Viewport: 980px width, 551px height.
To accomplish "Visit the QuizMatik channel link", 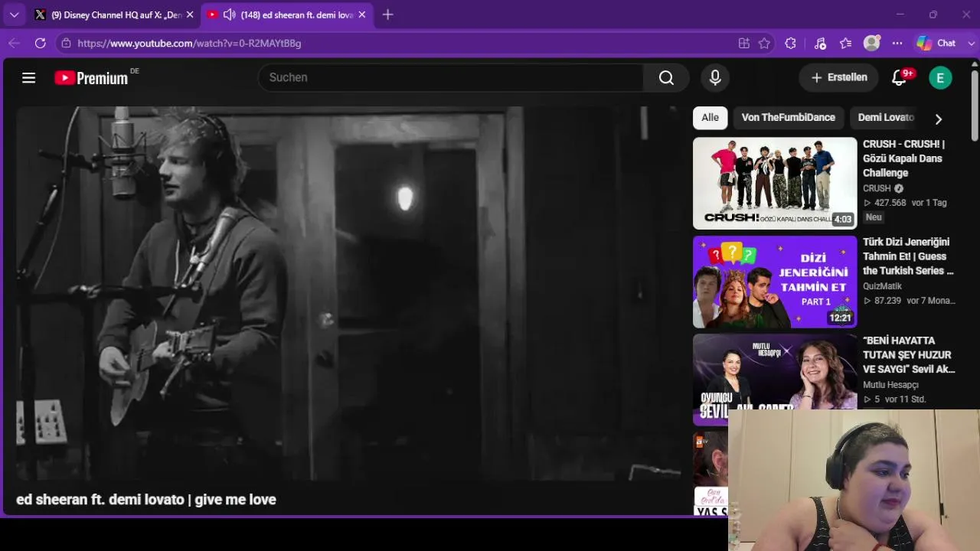I will tap(882, 286).
